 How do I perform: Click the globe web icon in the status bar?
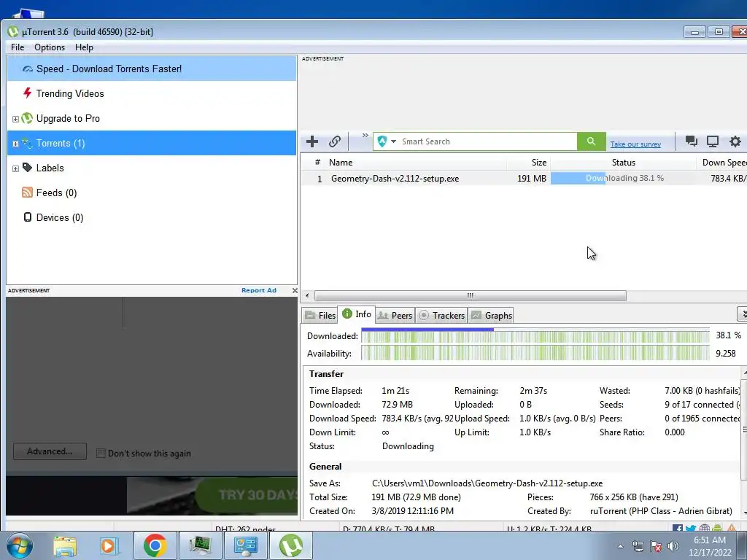point(704,529)
